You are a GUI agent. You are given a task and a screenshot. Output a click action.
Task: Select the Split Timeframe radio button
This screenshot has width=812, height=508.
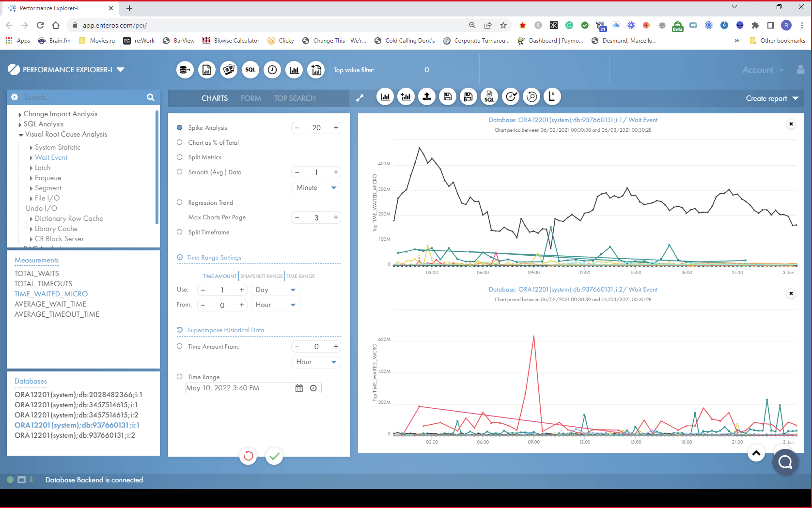tap(180, 232)
